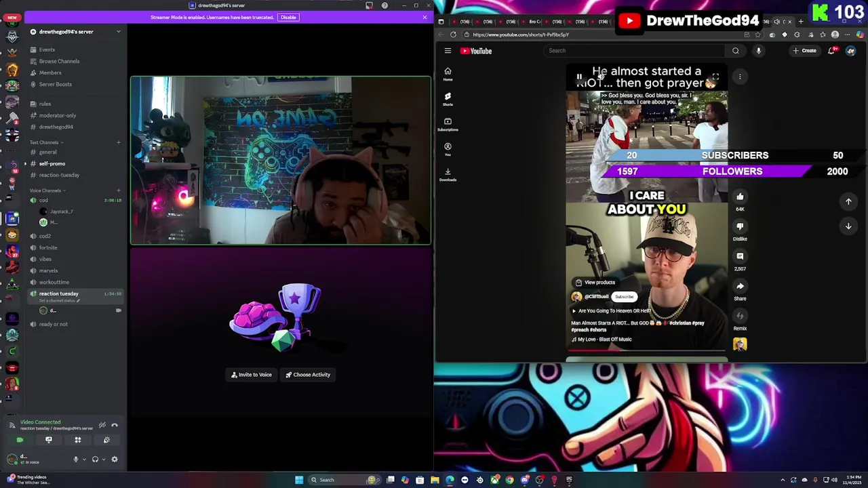The image size is (868, 488).
Task: Search YouTube with voice microphone
Action: 759,51
